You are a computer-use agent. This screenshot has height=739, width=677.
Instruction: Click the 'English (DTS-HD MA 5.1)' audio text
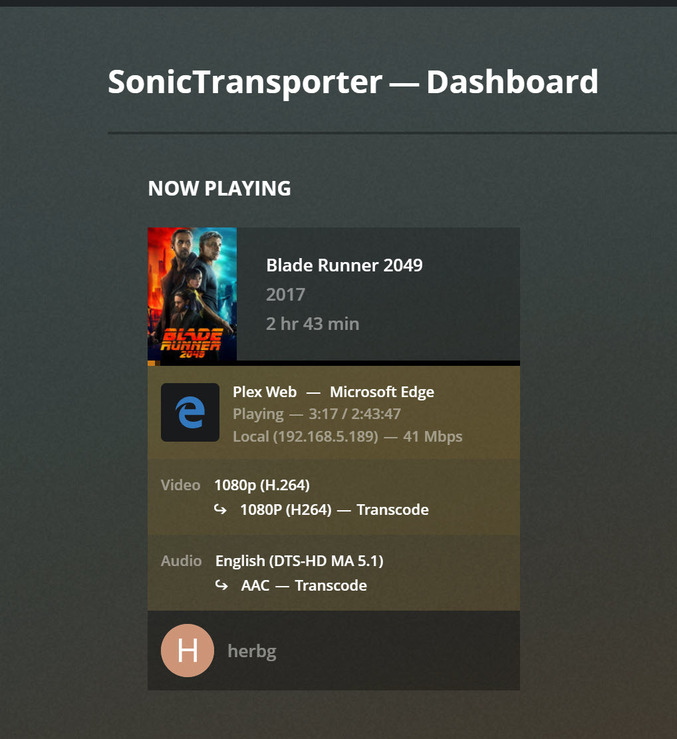299,561
